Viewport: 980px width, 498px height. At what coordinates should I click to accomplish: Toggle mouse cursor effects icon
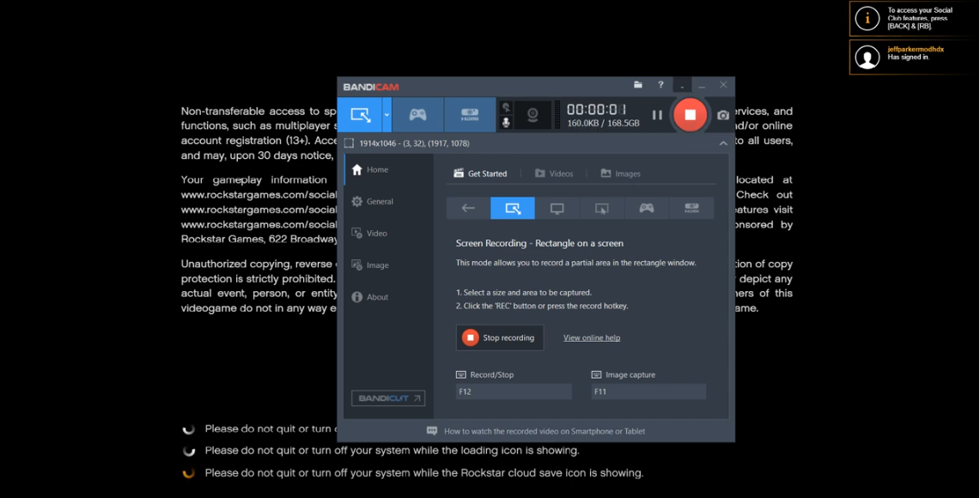(x=506, y=106)
